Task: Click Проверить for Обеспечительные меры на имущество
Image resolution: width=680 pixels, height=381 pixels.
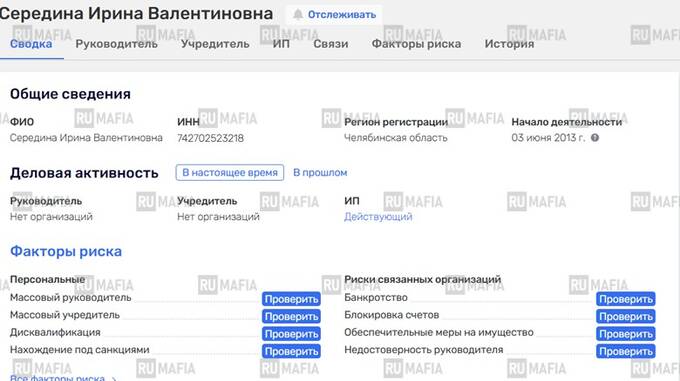Action: point(626,334)
